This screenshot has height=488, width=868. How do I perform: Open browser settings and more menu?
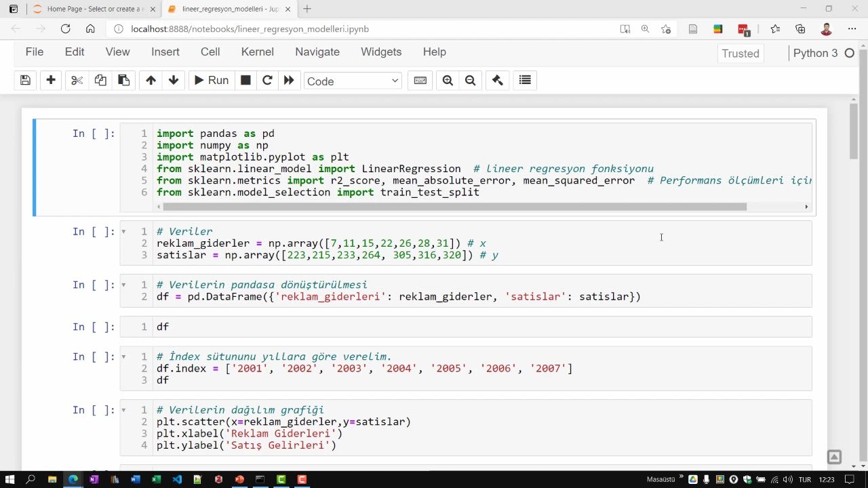click(x=852, y=29)
